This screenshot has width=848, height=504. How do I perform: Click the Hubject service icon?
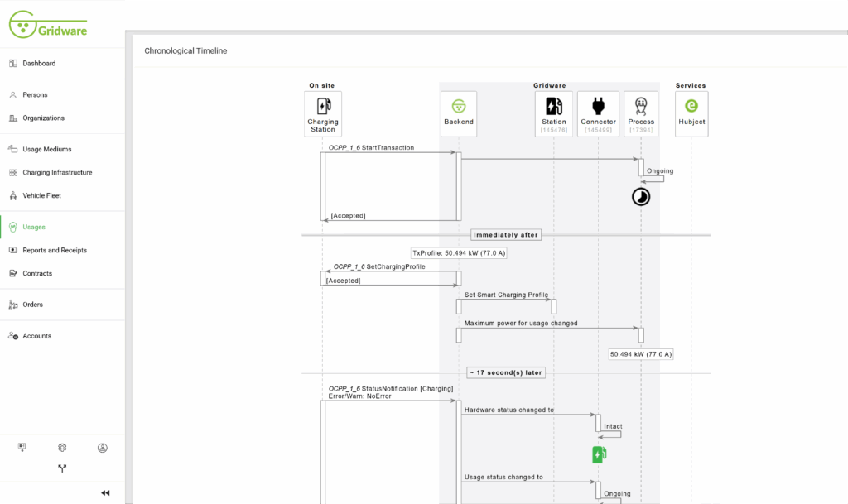(x=691, y=106)
